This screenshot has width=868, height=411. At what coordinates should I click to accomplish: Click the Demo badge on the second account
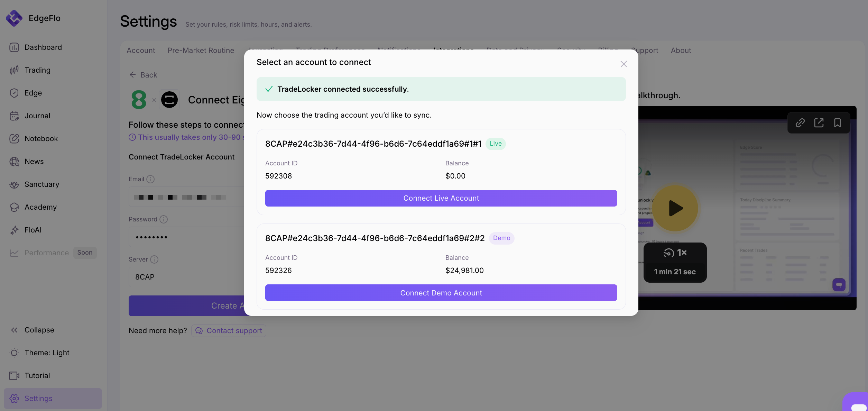click(501, 238)
